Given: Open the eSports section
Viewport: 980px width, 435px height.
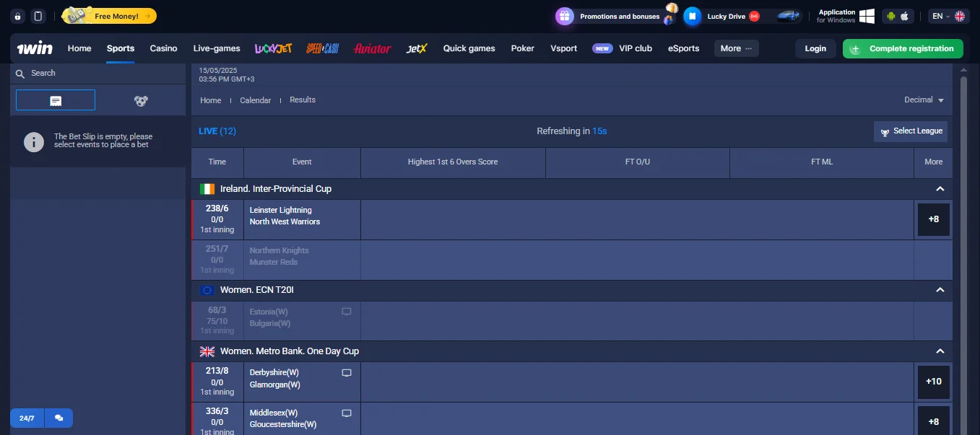Looking at the screenshot, I should [683, 48].
